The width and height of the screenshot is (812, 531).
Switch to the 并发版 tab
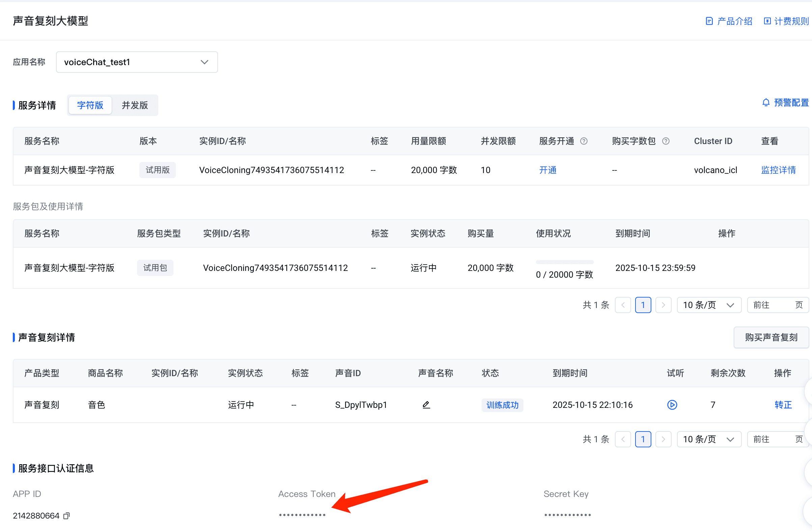(x=135, y=105)
